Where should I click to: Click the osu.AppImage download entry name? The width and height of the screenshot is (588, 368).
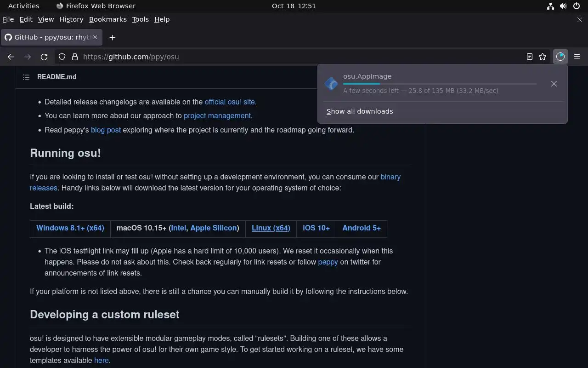coord(367,76)
